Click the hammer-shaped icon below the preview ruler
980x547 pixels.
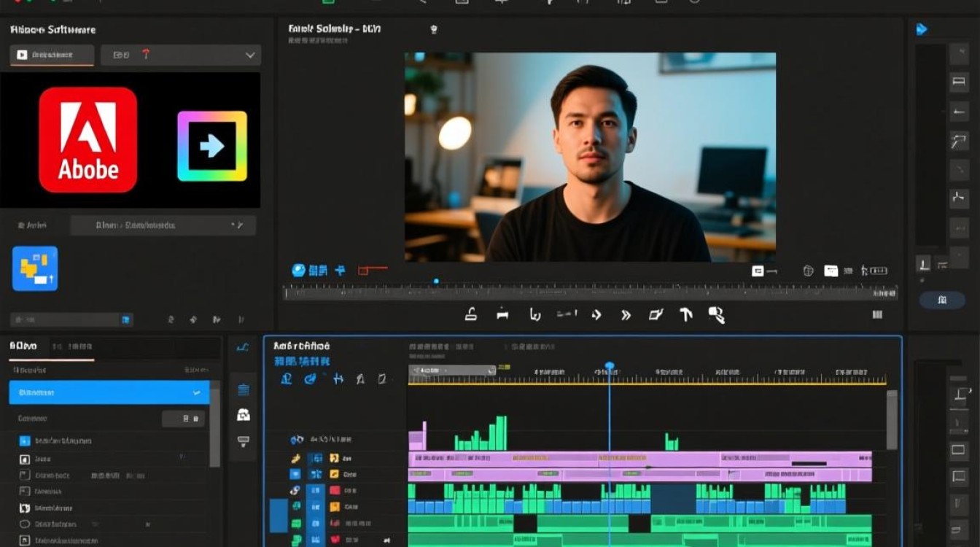685,314
